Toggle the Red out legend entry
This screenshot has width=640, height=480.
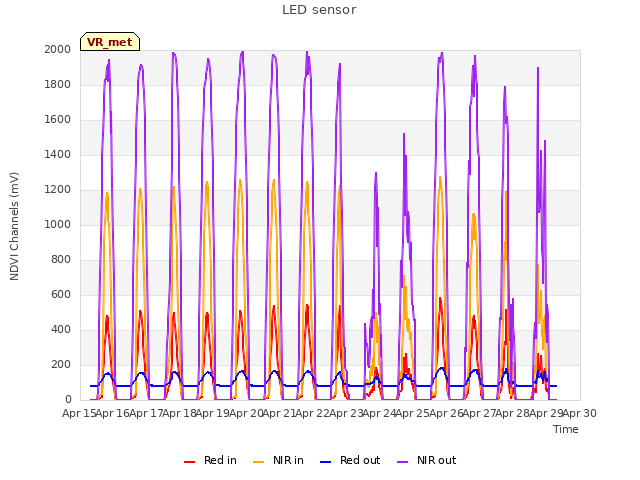[350, 460]
